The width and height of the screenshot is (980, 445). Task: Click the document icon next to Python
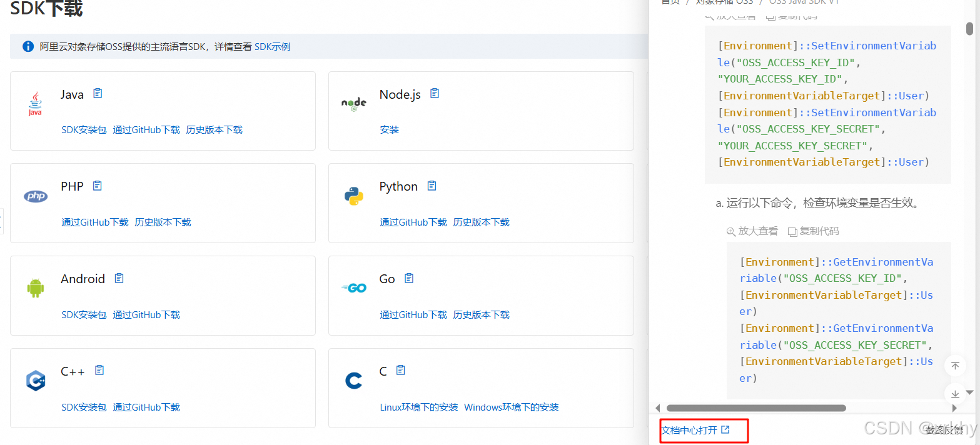(x=432, y=186)
